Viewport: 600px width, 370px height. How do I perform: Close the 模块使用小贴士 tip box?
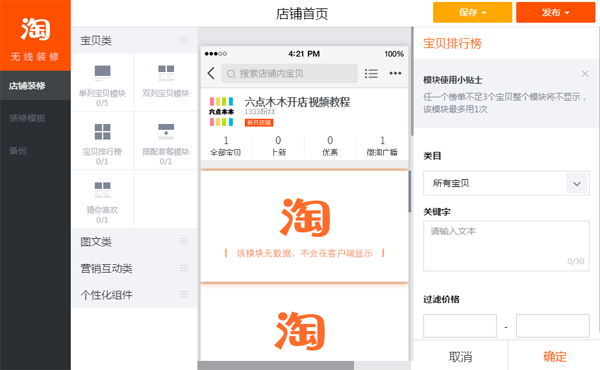pos(585,74)
